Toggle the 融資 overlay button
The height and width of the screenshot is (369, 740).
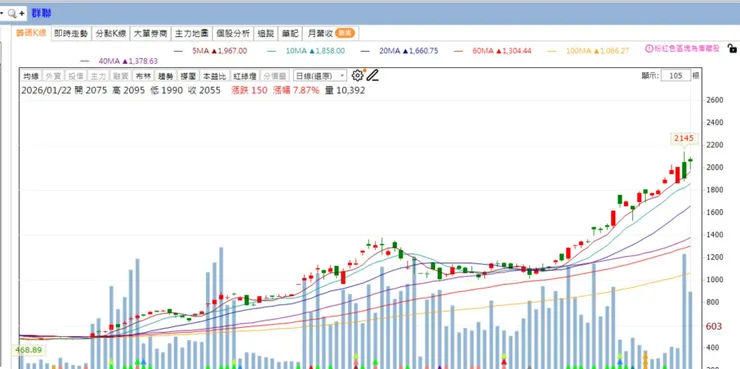pyautogui.click(x=120, y=75)
